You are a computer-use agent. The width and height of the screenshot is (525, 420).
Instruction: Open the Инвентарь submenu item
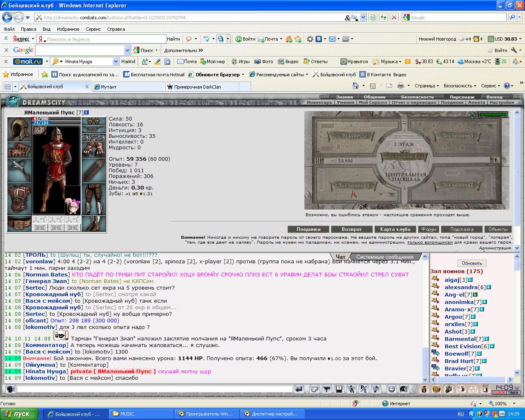[x=320, y=102]
